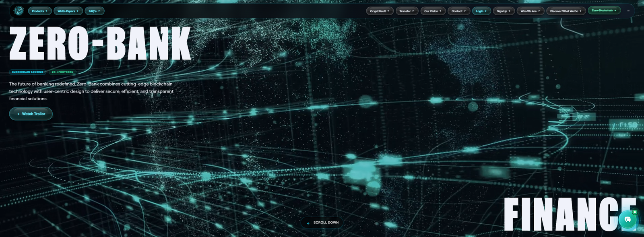Image resolution: width=644 pixels, height=237 pixels.
Task: Click the Blockchain Banking tag
Action: pyautogui.click(x=27, y=72)
